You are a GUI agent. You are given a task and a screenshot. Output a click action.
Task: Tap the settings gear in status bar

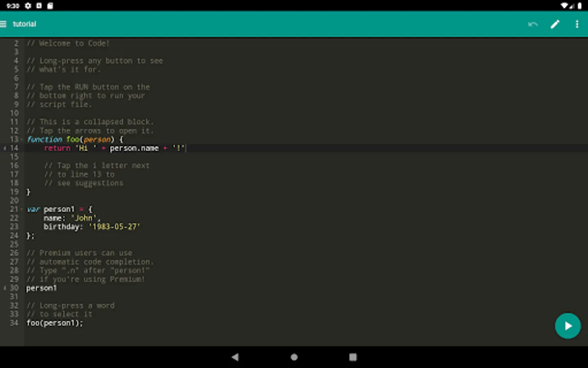28,6
